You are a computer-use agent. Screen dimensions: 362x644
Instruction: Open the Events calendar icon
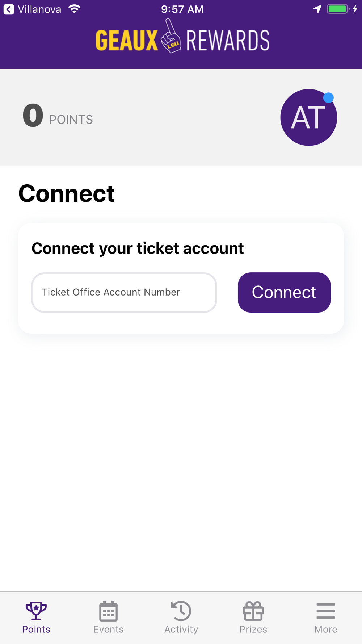pyautogui.click(x=108, y=611)
